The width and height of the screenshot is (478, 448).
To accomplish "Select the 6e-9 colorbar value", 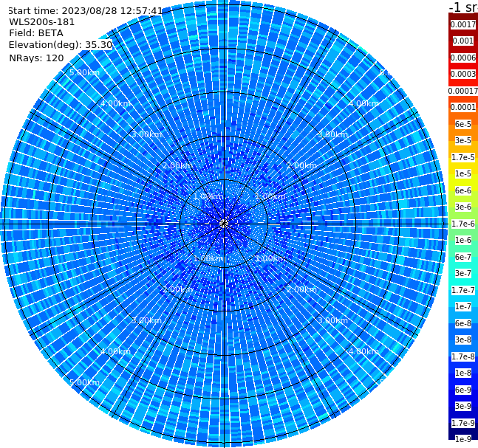I will 463,390.
